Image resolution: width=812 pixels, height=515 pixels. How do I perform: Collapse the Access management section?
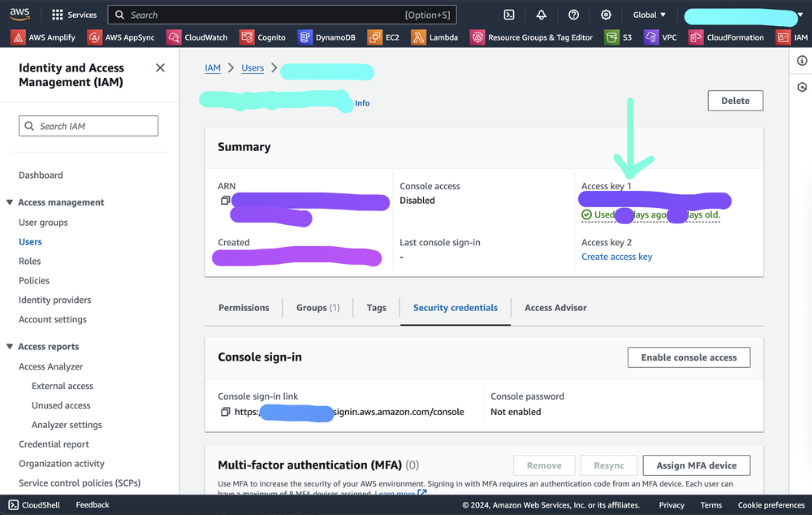[x=9, y=202]
